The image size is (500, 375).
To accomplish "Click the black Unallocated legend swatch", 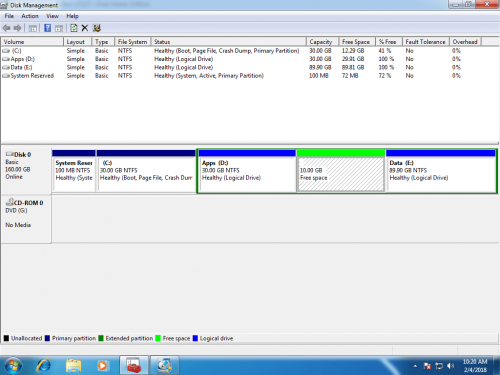I will tap(6, 338).
